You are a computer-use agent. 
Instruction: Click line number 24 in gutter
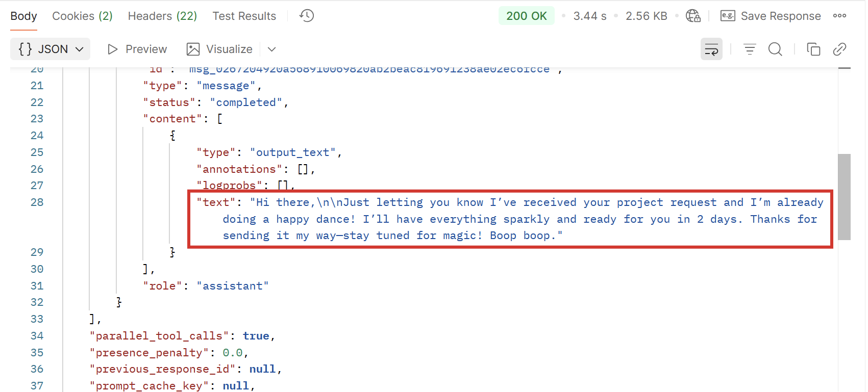[37, 136]
